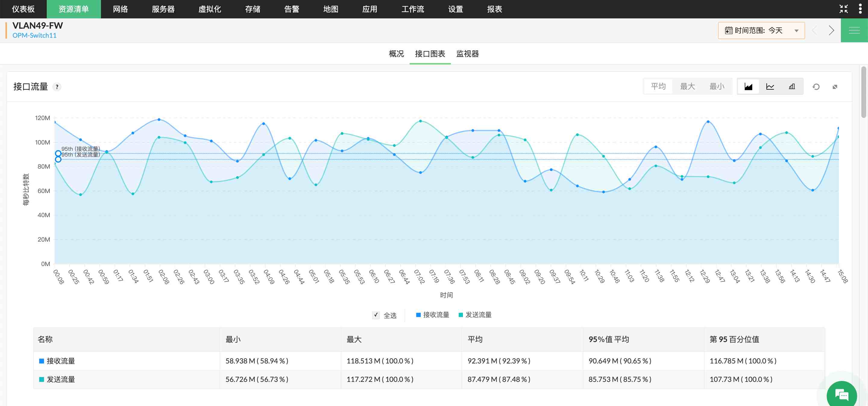Switch to the 监视器 tab
The width and height of the screenshot is (868, 406).
[468, 54]
